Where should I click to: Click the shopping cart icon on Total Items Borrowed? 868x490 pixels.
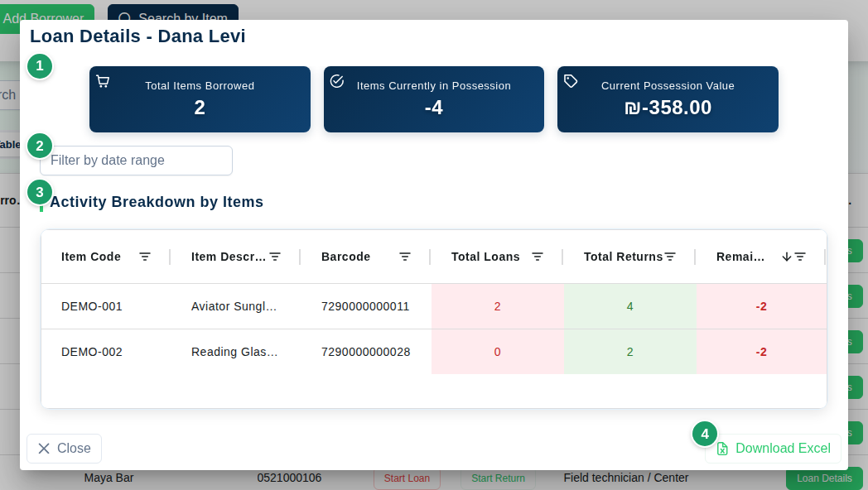click(103, 81)
